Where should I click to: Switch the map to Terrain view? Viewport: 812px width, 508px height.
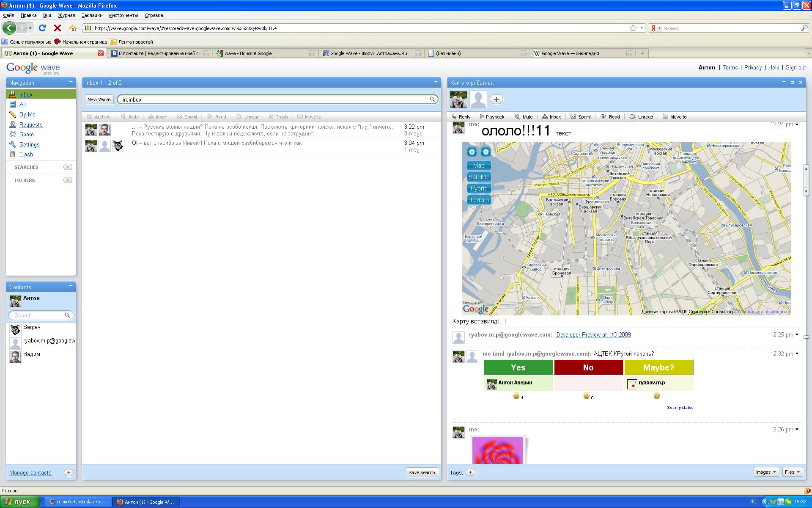tap(479, 200)
